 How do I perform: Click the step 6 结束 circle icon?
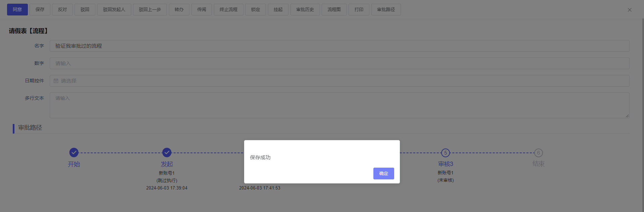[538, 153]
